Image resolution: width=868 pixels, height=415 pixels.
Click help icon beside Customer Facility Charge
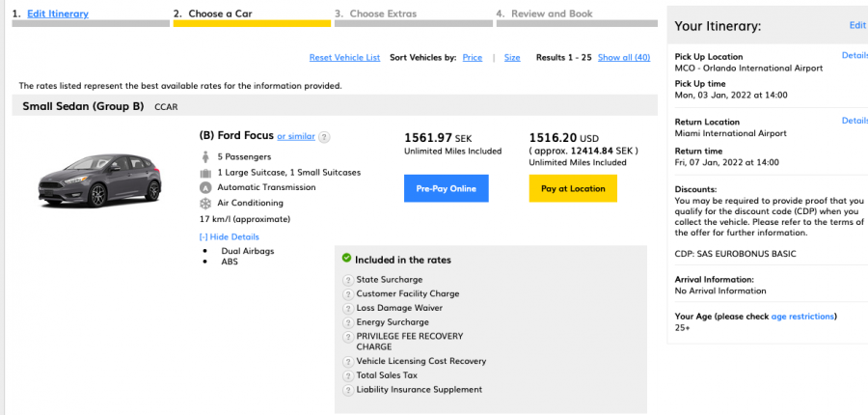(x=348, y=293)
